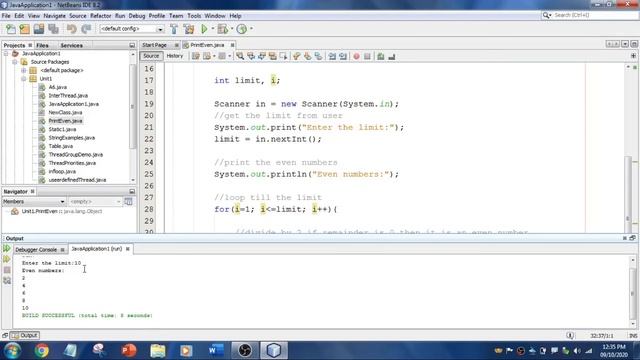Viewport: 640px width, 360px height.
Task: Click the Output button in status bar
Action: tap(25, 336)
